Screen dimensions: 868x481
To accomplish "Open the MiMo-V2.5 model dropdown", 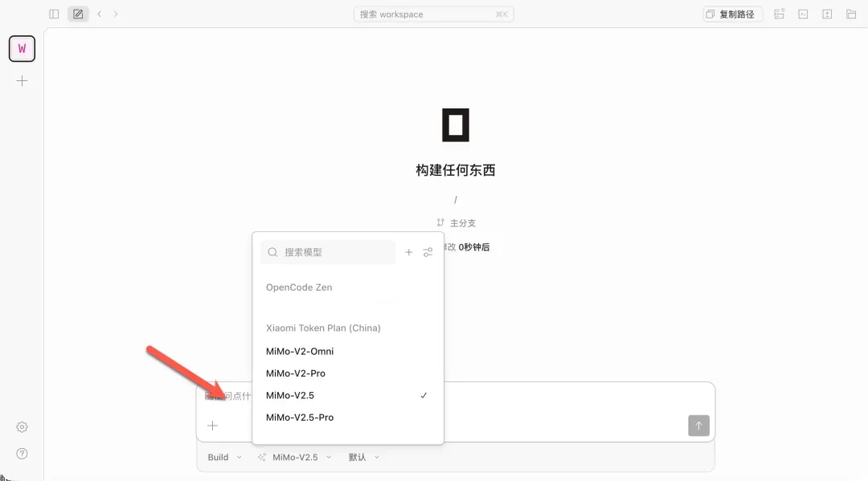I will pyautogui.click(x=294, y=457).
